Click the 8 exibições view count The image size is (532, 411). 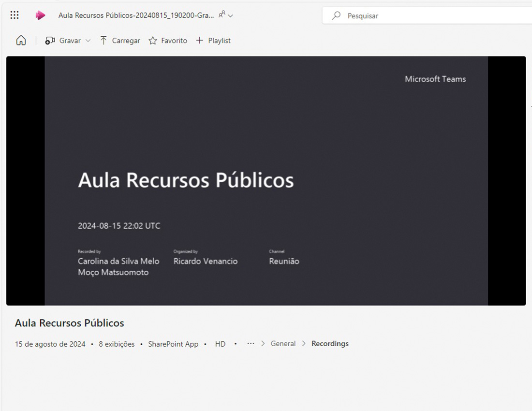[117, 344]
